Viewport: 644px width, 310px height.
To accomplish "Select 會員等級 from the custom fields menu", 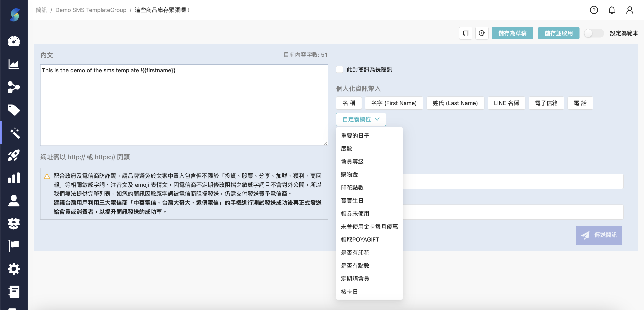I will pos(352,162).
